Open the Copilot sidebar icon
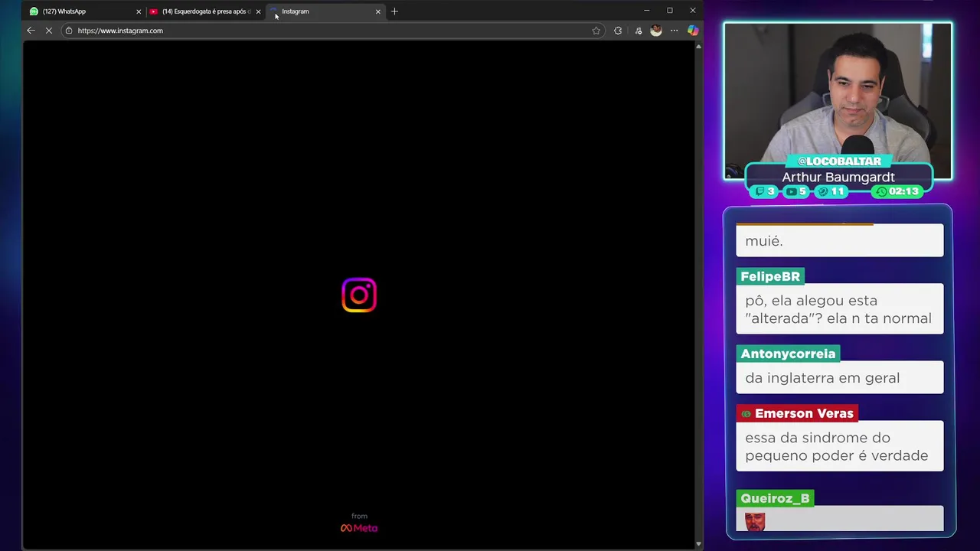This screenshot has width=980, height=551. 693,31
